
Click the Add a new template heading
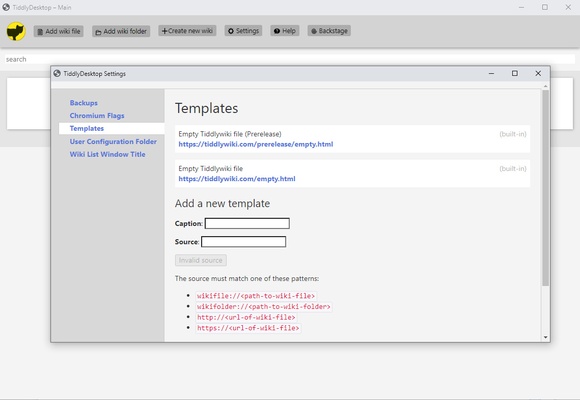222,204
